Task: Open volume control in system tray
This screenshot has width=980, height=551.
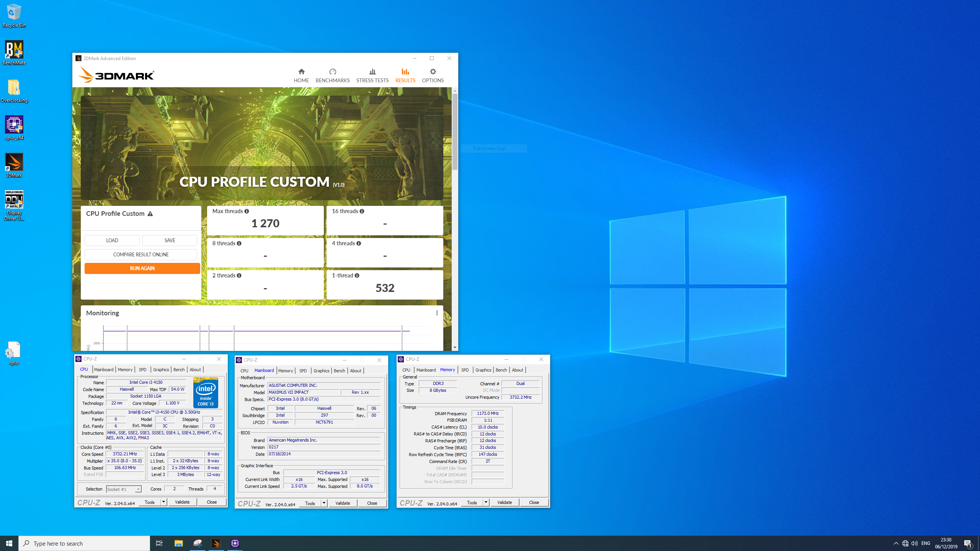Action: pos(915,543)
